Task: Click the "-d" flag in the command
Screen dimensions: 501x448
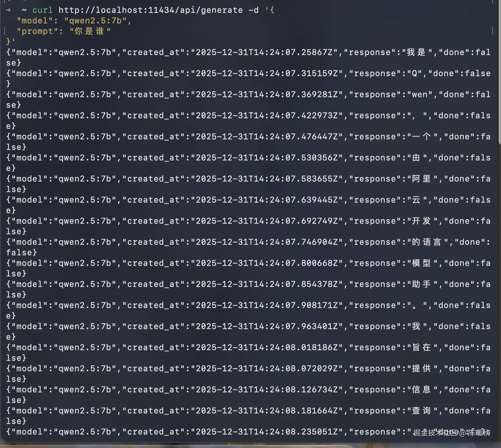Action: click(x=253, y=10)
